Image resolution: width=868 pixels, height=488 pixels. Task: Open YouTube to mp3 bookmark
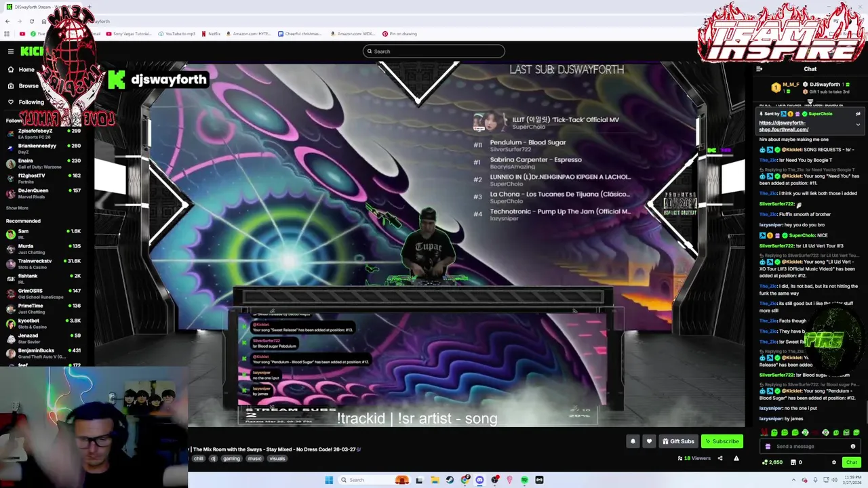click(x=176, y=34)
